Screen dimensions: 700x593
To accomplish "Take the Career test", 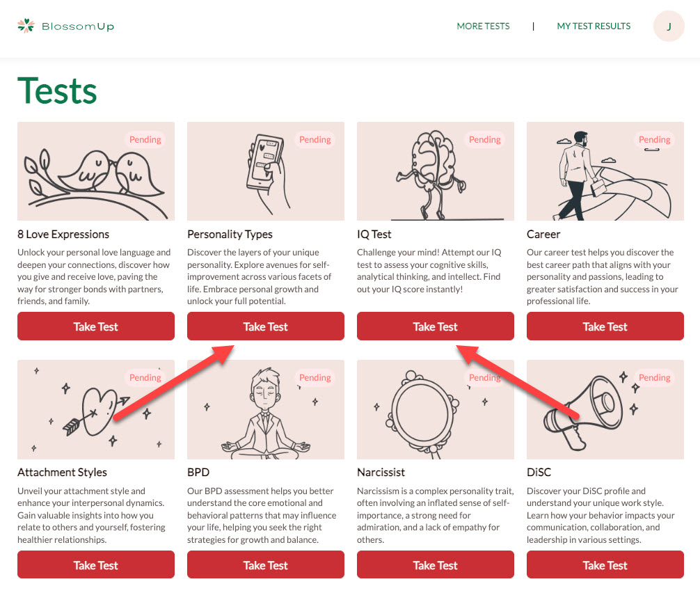I will coord(605,326).
